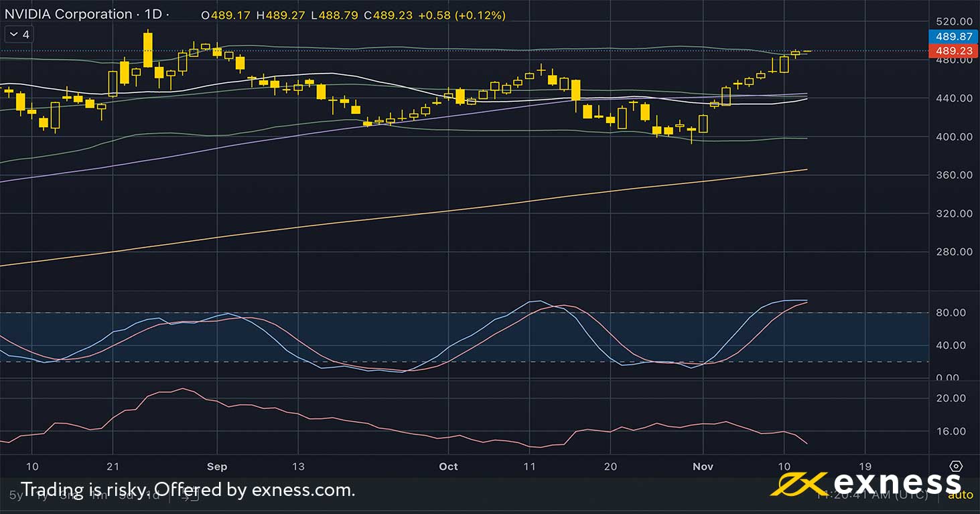The width and height of the screenshot is (980, 514).
Task: Click the 400.00 price axis label
Action: pos(954,137)
